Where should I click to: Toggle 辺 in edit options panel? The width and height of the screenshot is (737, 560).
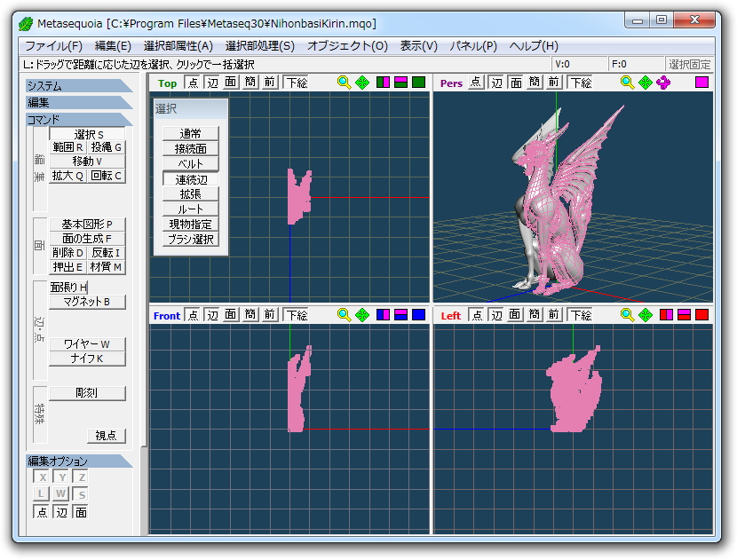click(x=61, y=511)
